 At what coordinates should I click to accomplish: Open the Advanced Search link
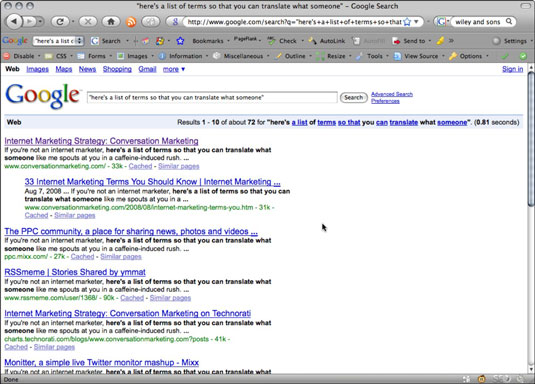[392, 94]
